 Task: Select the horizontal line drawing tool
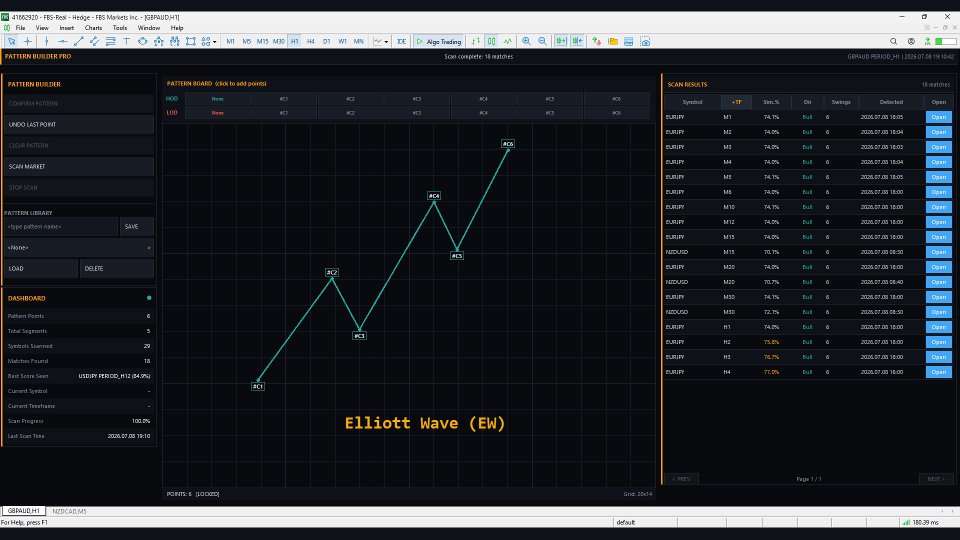point(62,42)
